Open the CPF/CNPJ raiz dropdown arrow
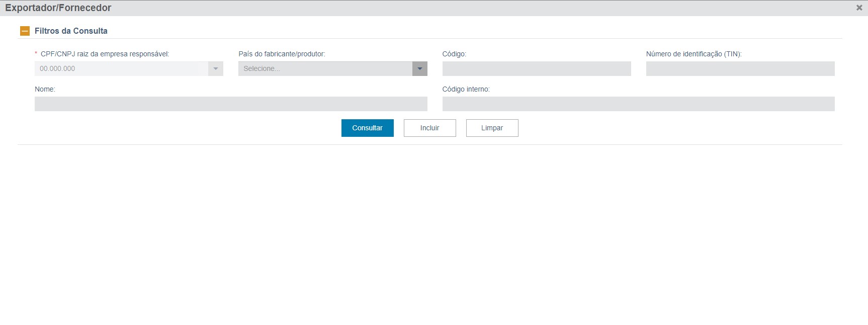The width and height of the screenshot is (868, 325). (x=216, y=68)
